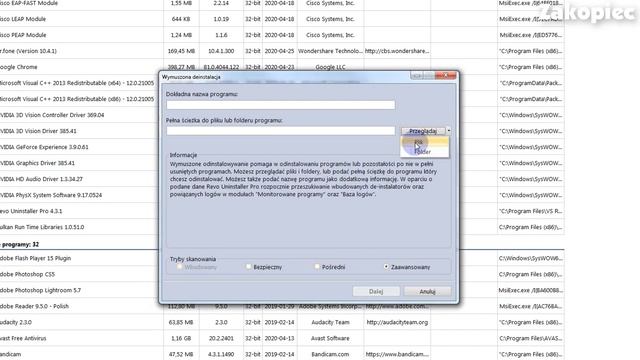Select the fone (Version 10.4.1) entry
The width and height of the screenshot is (640, 360).
coord(29,51)
